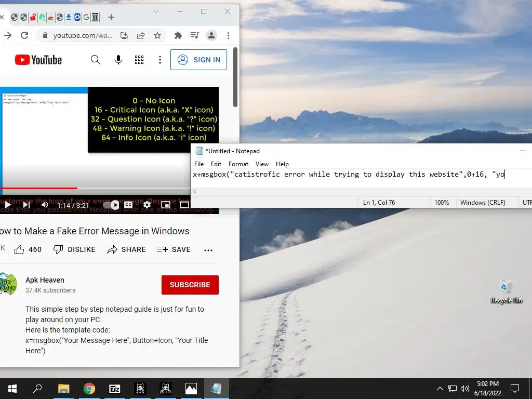Open a new Chrome tab with plus button
The image size is (532, 399).
point(111,17)
